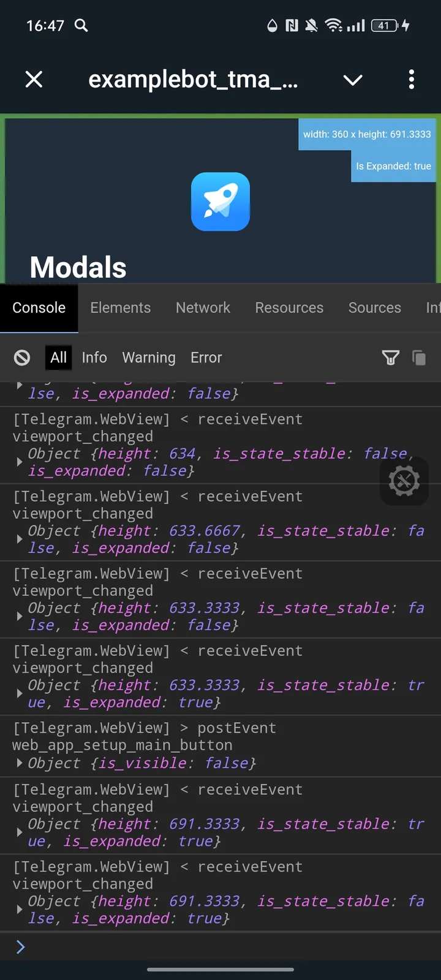
Task: Select the Info log filter
Action: point(94,358)
